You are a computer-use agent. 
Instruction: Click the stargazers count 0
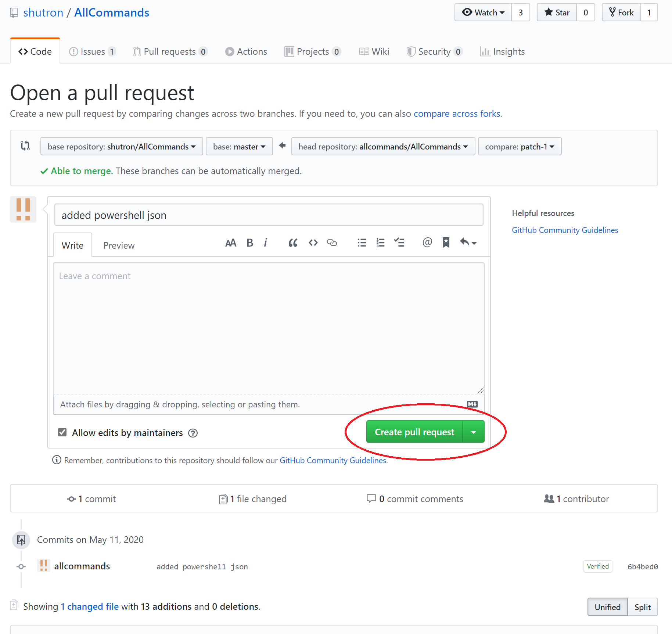(586, 12)
